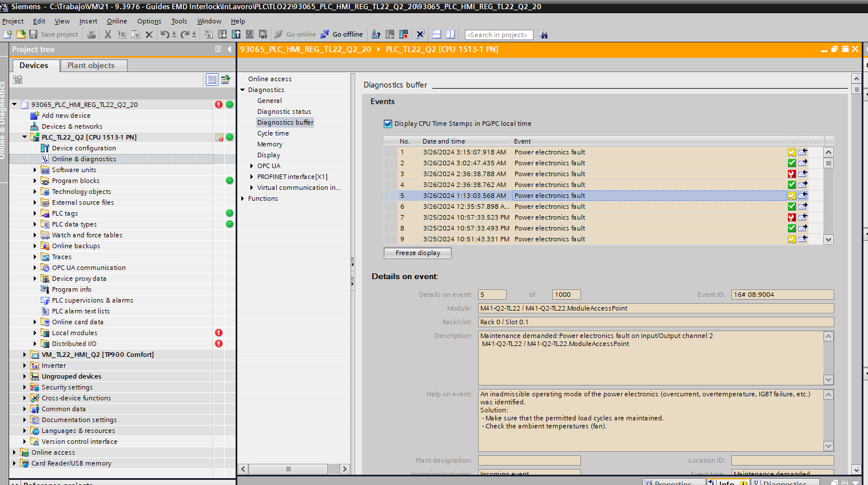Screen dimensions: 868x485
Task: Expand the Technology objects folder
Action: (x=35, y=192)
